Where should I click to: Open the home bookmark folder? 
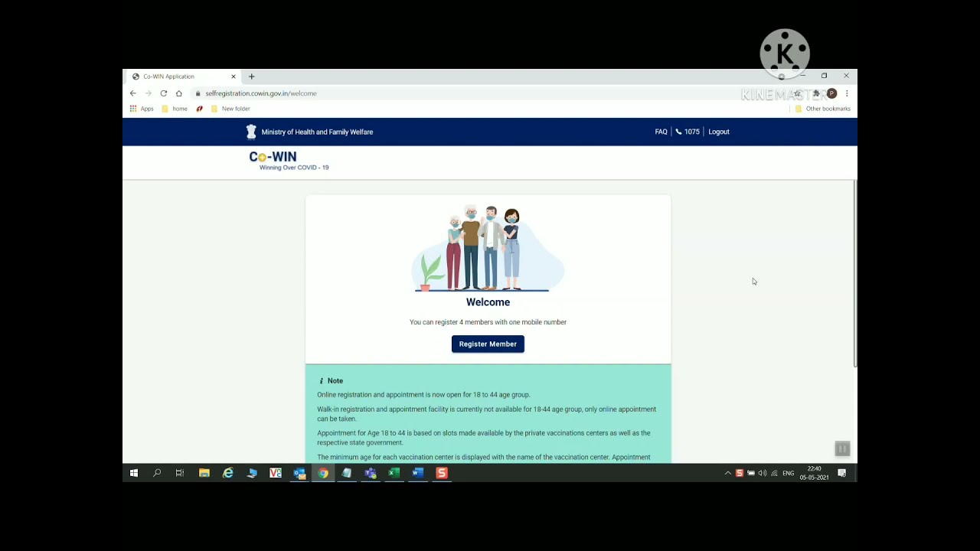[175, 109]
